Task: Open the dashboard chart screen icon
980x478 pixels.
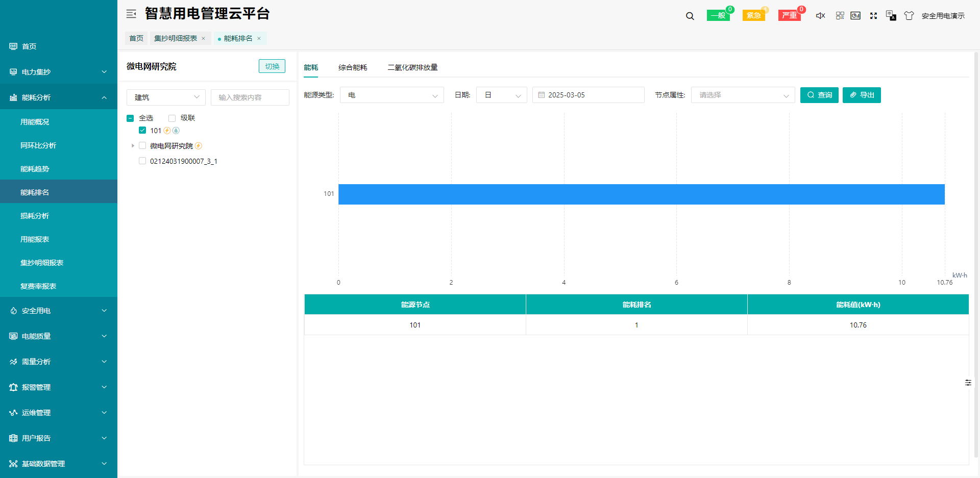Action: tap(855, 16)
